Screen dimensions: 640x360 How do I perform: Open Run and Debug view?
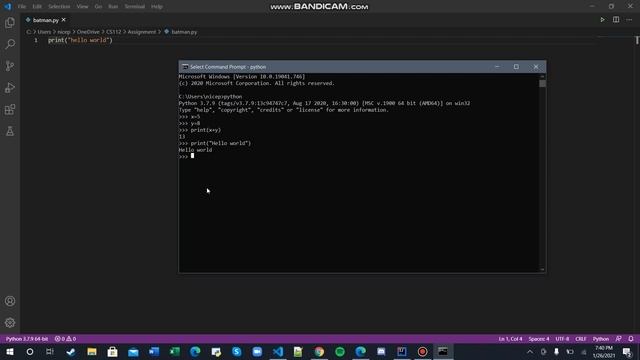click(10, 88)
